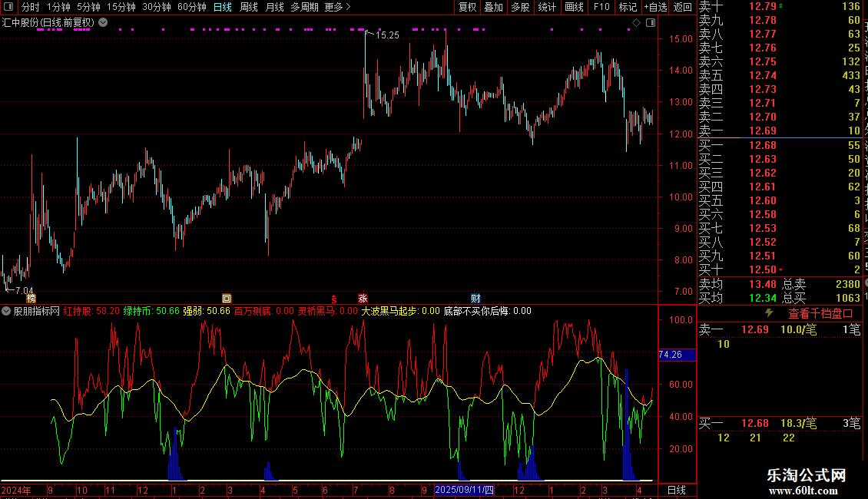
Task: Click the 强弱 indicator value label
Action: point(207,311)
